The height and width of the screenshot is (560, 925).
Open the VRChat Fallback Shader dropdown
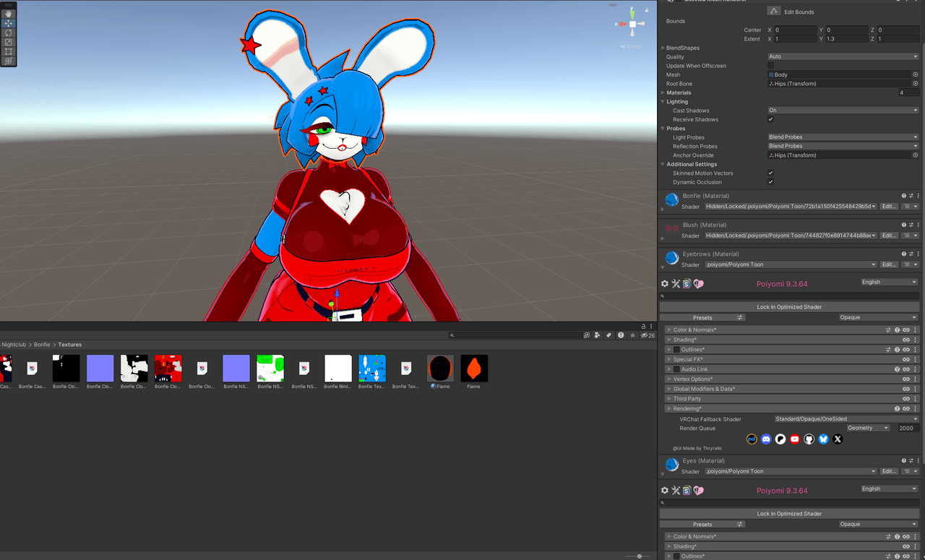pyautogui.click(x=846, y=419)
